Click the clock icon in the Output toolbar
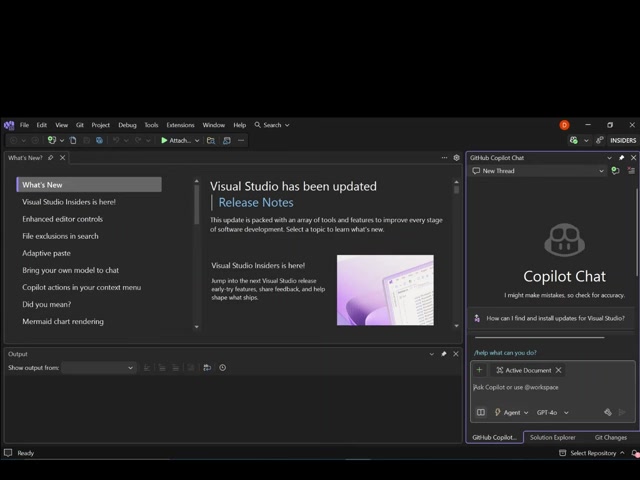640x480 pixels. [x=222, y=368]
